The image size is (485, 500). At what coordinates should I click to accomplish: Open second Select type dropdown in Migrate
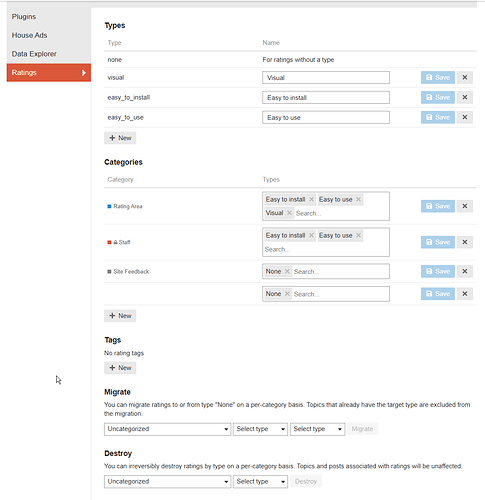click(317, 429)
